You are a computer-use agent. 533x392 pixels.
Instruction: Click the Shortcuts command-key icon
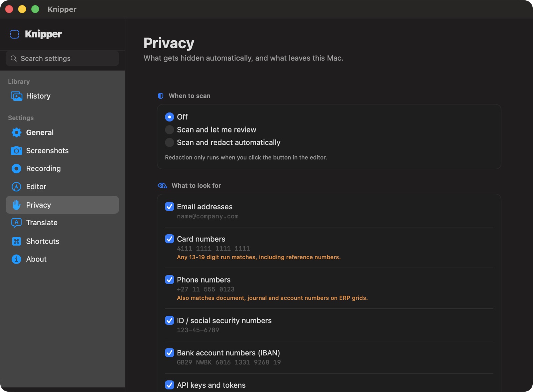[x=16, y=241]
